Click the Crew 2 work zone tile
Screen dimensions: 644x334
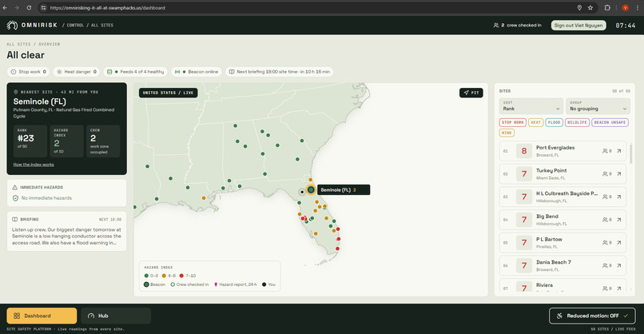103,141
